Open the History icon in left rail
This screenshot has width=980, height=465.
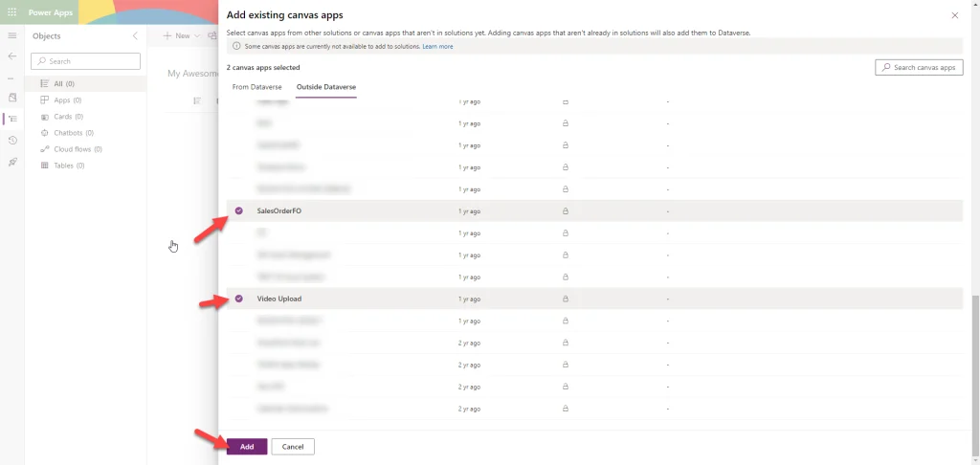pyautogui.click(x=11, y=140)
